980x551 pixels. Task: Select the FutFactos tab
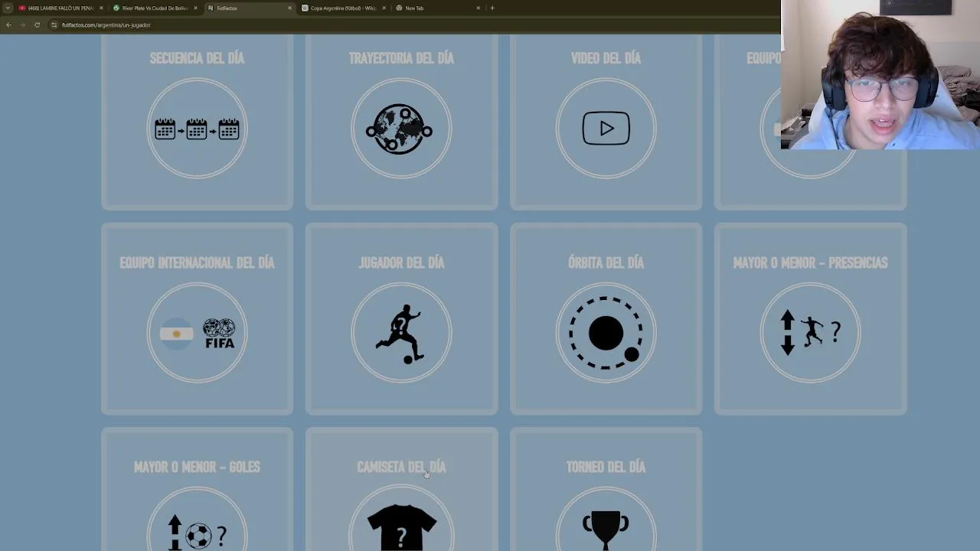click(x=249, y=8)
